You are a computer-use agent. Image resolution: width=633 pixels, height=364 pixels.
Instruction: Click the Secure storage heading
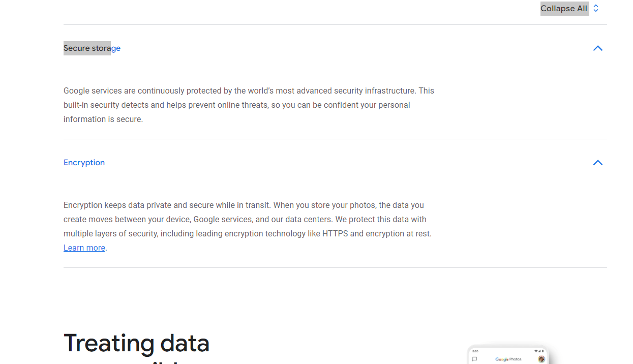(92, 48)
